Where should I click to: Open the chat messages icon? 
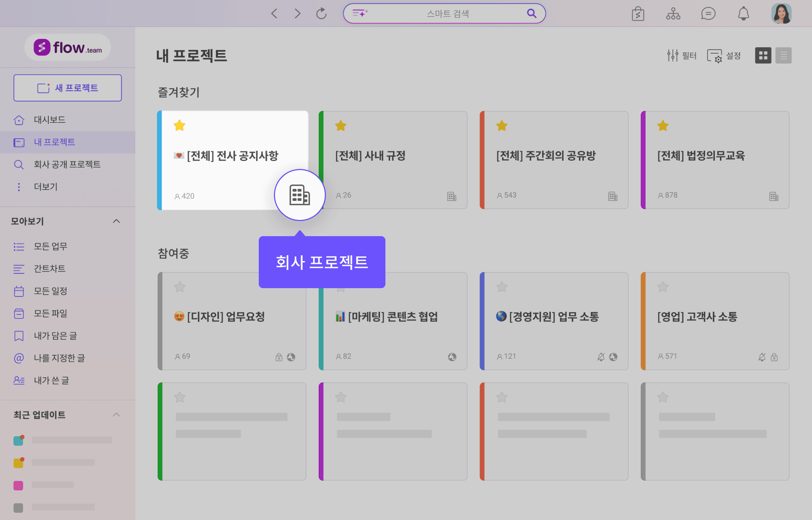(708, 14)
